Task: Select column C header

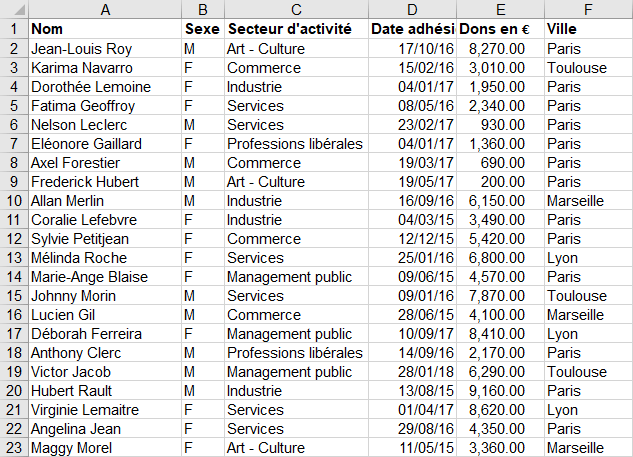Action: [295, 9]
